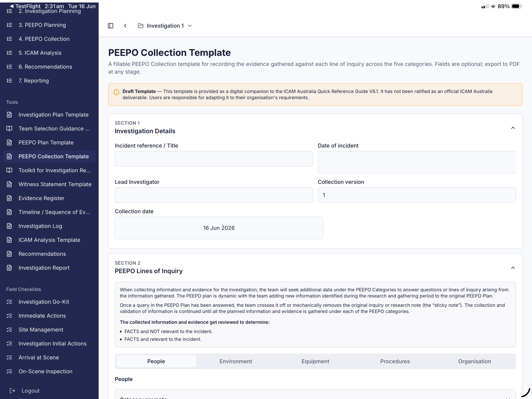The width and height of the screenshot is (532, 399).
Task: Switch to the People tab
Action: pyautogui.click(x=156, y=361)
